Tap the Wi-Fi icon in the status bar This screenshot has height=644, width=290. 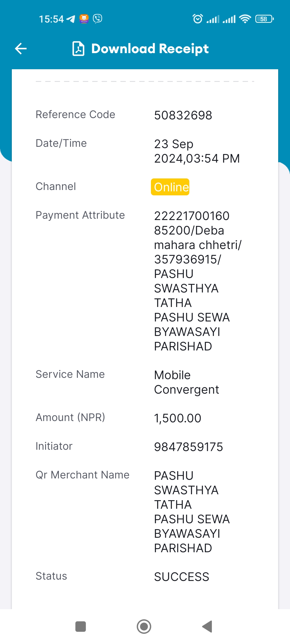(245, 19)
